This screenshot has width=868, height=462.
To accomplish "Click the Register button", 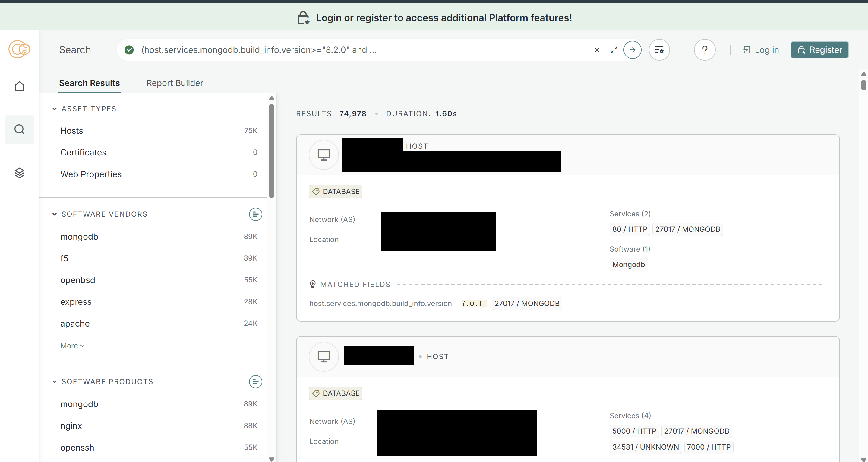I will click(819, 50).
